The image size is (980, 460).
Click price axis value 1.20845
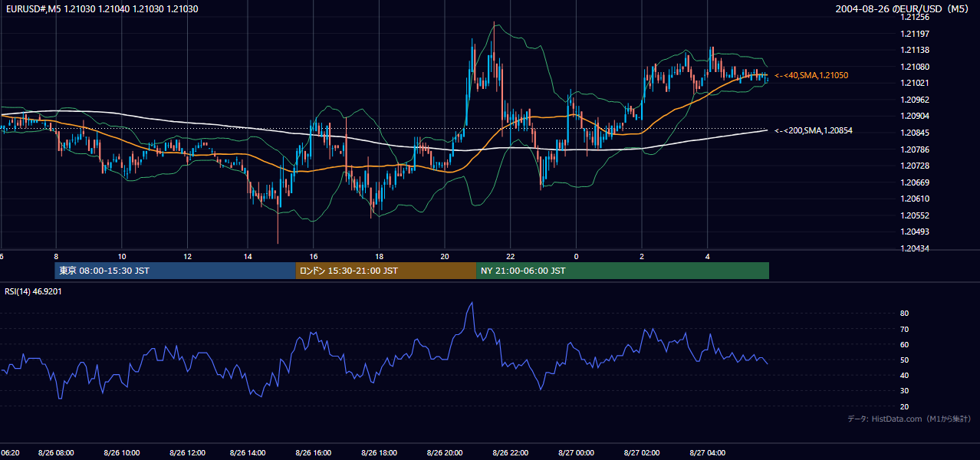[x=916, y=133]
